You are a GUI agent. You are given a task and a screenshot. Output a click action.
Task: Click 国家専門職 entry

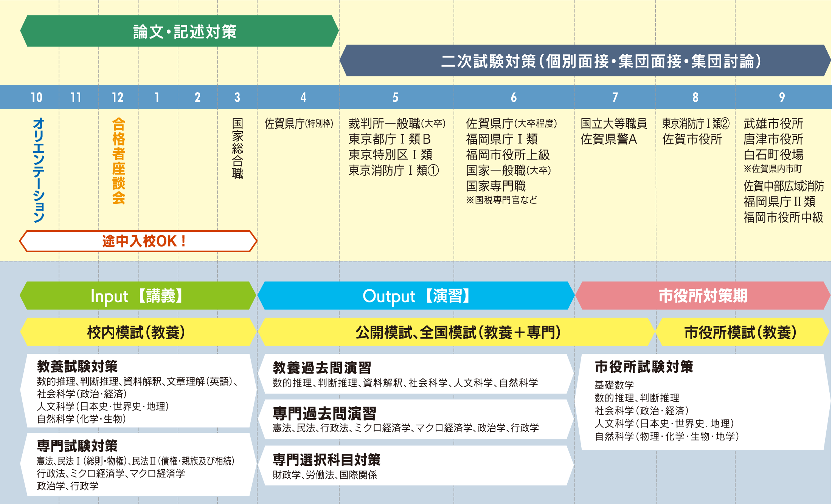[x=496, y=186]
